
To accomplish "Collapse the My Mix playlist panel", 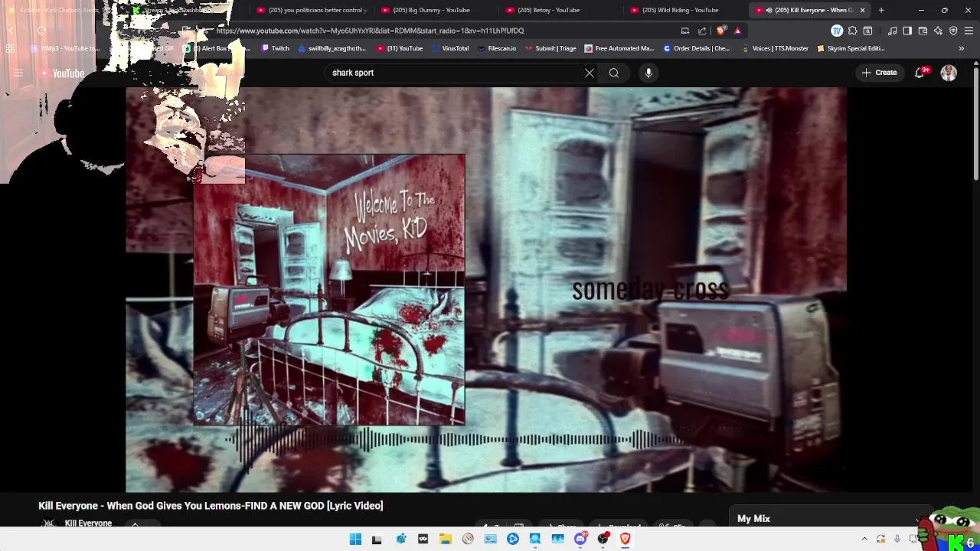I will point(917,520).
